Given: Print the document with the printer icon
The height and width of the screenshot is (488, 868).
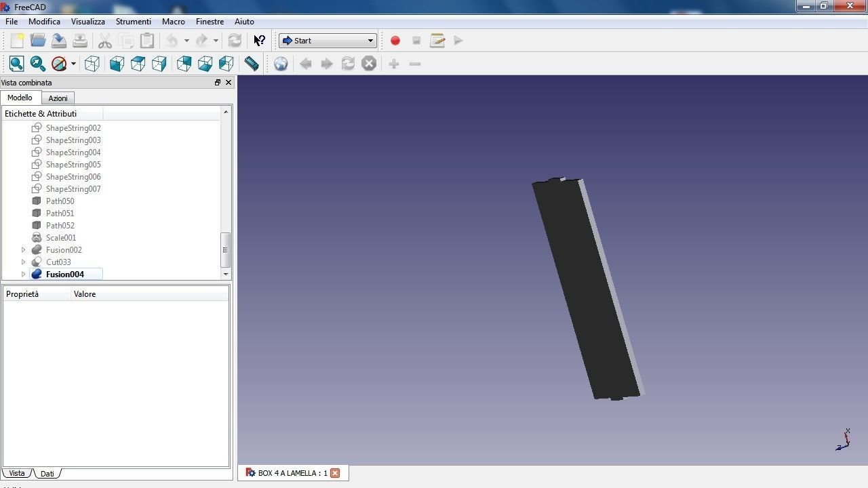Looking at the screenshot, I should pos(80,41).
